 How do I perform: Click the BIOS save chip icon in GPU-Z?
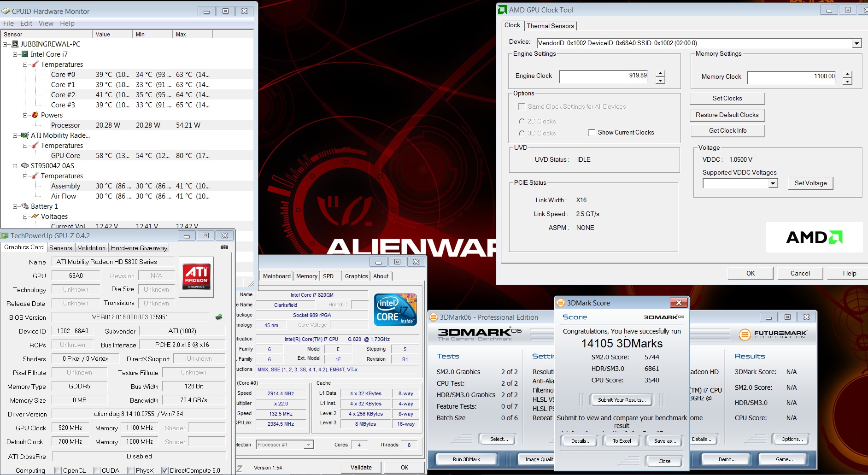[219, 317]
